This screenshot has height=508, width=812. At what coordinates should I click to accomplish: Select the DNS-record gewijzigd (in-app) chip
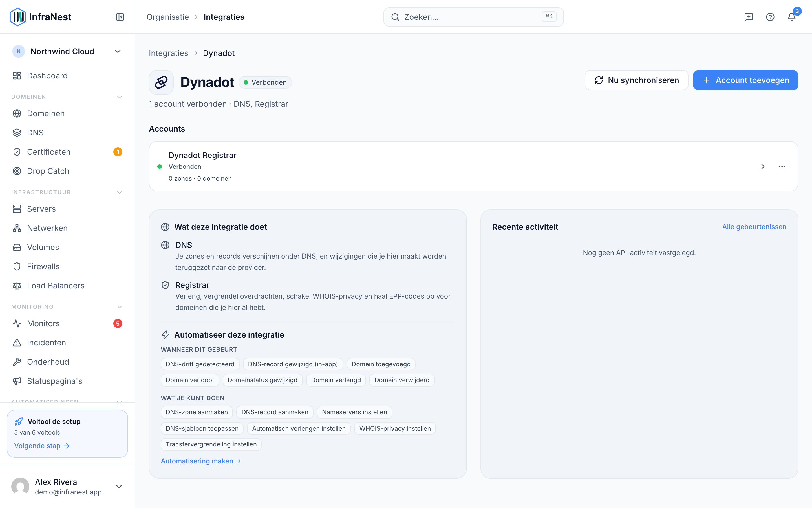pyautogui.click(x=293, y=364)
